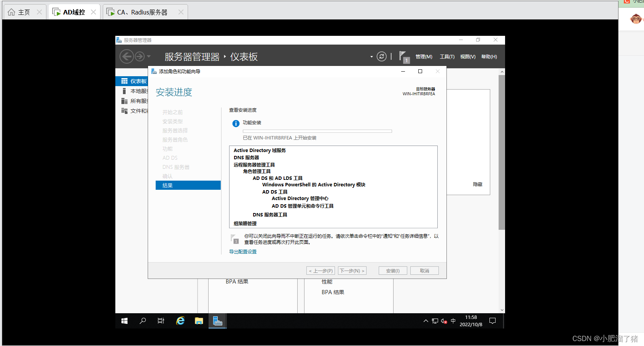Click the scrollbar up arrow in Server Manager
The height and width of the screenshot is (346, 644).
pos(502,72)
